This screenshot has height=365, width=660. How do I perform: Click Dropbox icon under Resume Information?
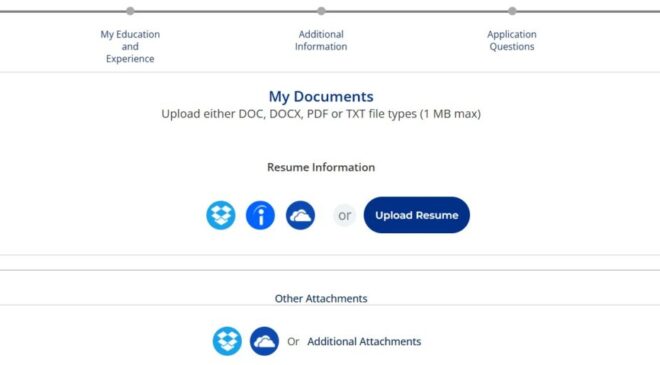click(x=221, y=215)
